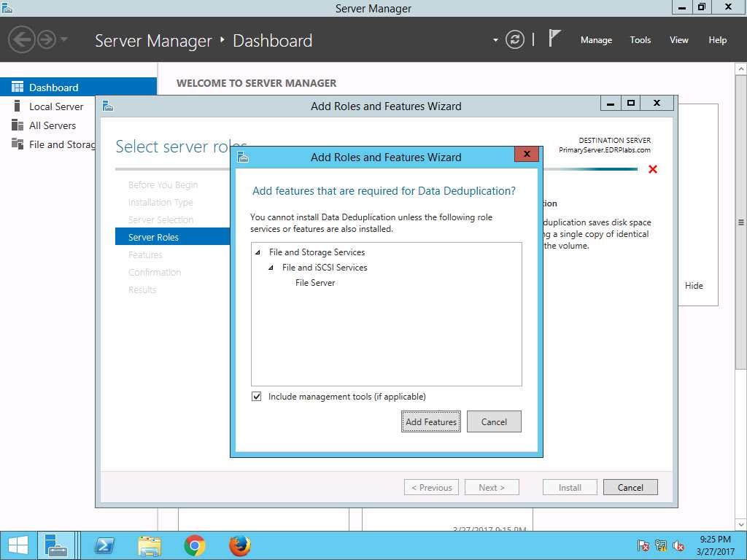Click the Cancel button in the main wizard
747x560 pixels.
[x=630, y=488]
